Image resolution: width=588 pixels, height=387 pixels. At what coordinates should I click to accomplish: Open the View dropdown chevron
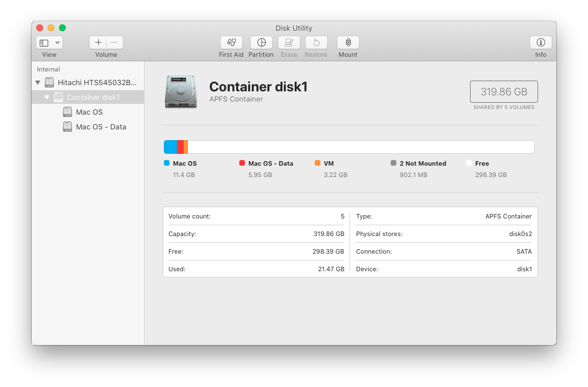pos(57,43)
